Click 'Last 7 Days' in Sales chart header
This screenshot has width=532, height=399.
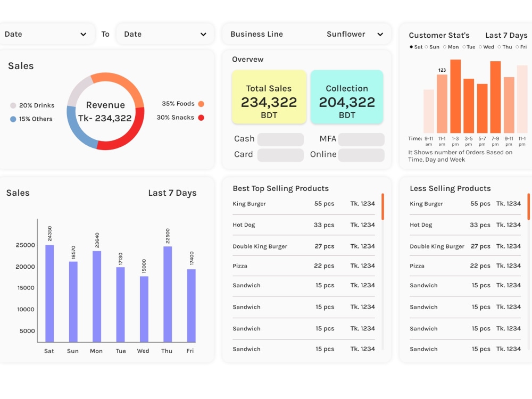pos(172,193)
